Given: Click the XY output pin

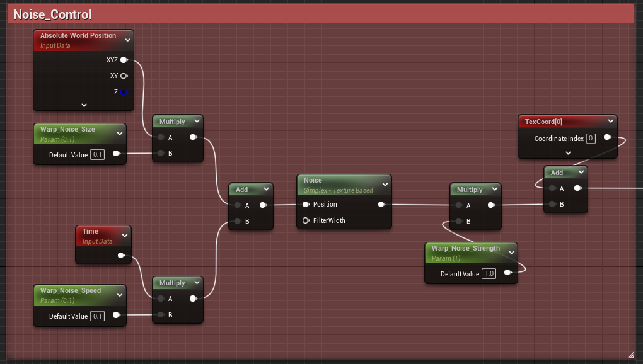Looking at the screenshot, I should click(x=124, y=76).
